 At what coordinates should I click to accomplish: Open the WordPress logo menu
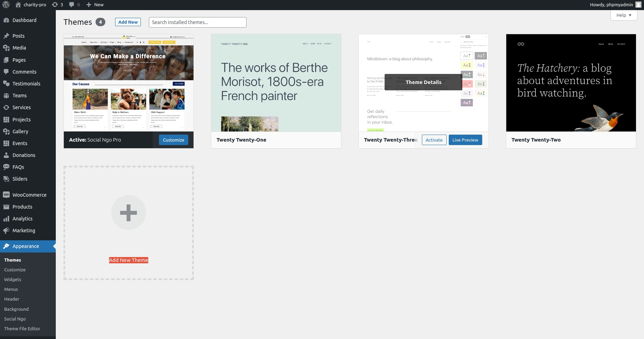tap(6, 5)
